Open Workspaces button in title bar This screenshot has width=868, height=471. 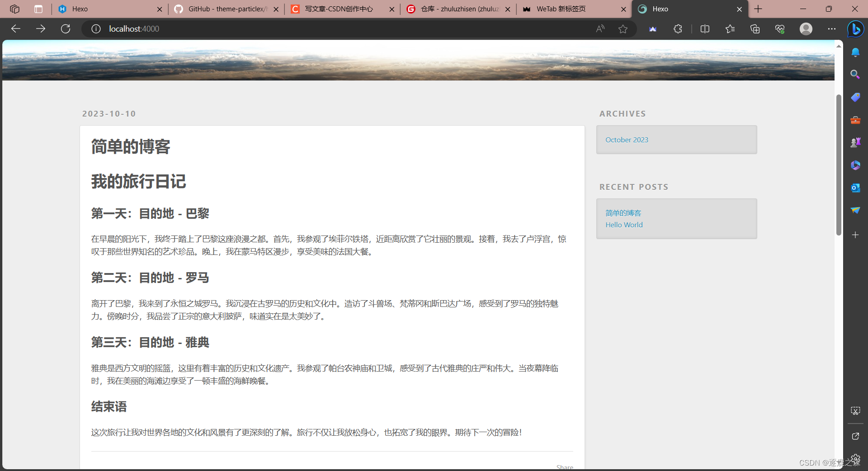[x=14, y=9]
